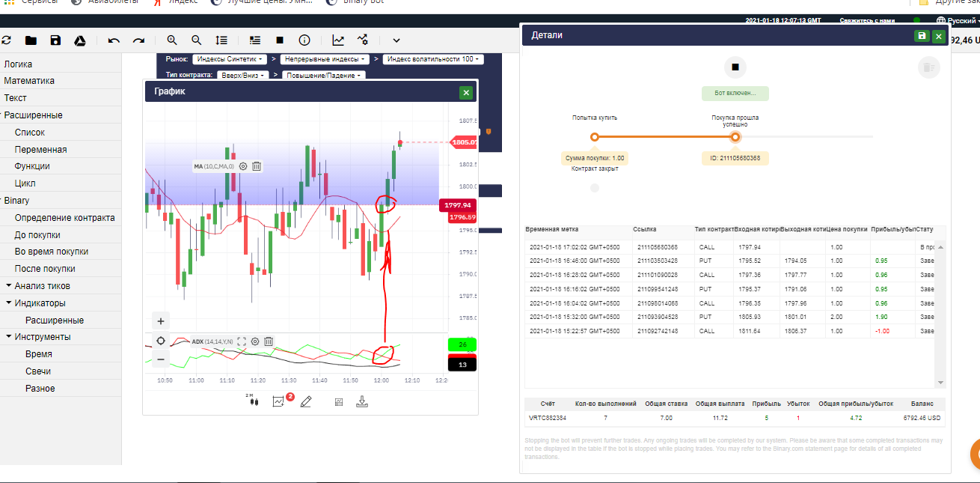Open the Вверх/Вниз contract type dropdown
This screenshot has width=980, height=483.
point(243,75)
